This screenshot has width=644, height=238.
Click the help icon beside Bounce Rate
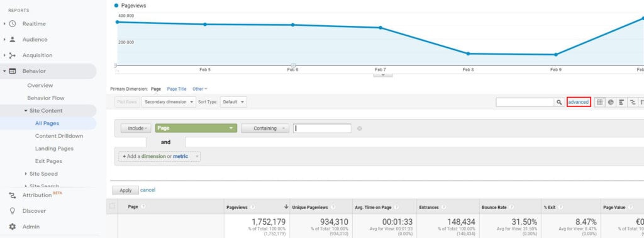511,208
